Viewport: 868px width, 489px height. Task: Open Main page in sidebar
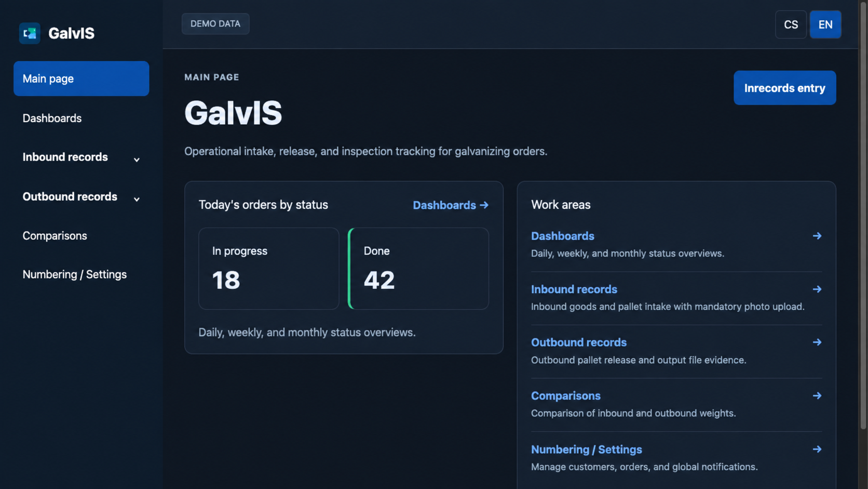coord(82,78)
